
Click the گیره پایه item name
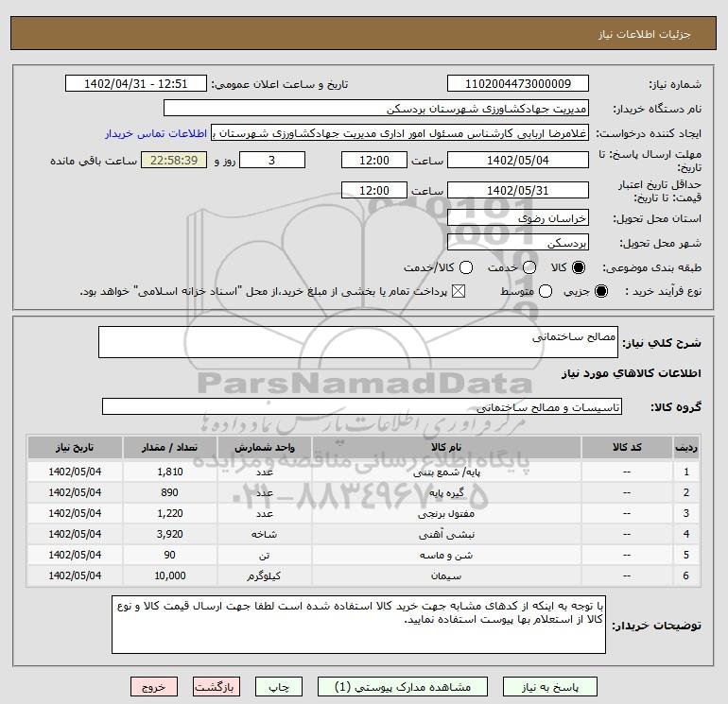[446, 493]
